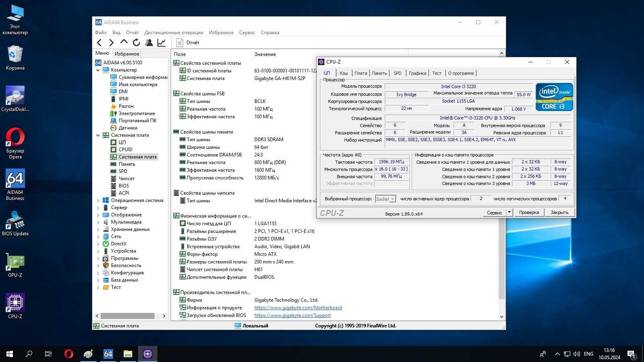
Task: Click the AIDA64 Forward navigation arrow
Action: [111, 43]
